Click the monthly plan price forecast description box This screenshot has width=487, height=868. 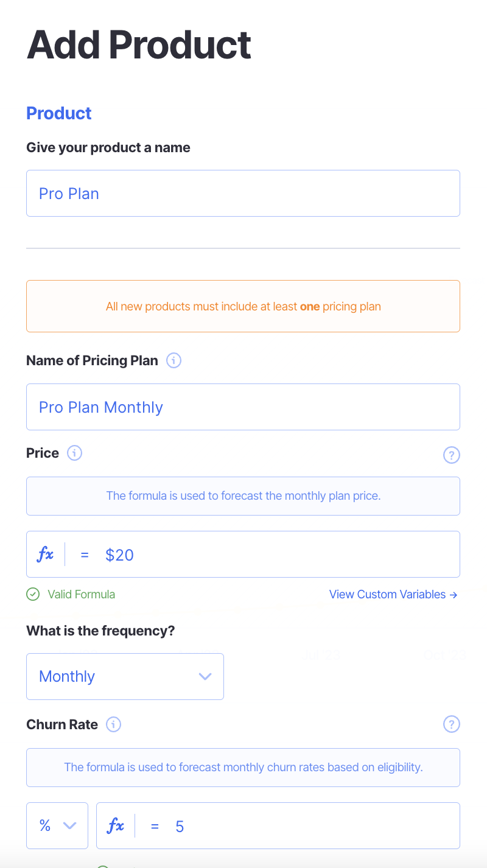243,495
